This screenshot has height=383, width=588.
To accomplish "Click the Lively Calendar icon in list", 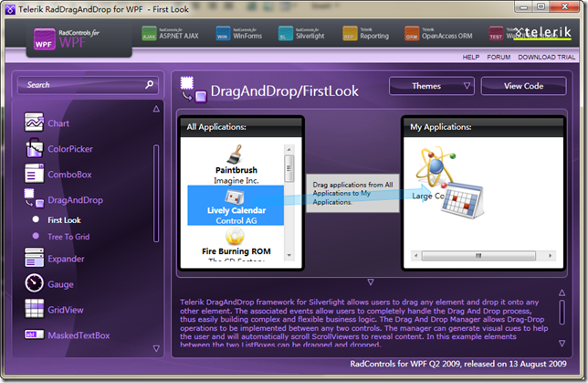I will (235, 197).
